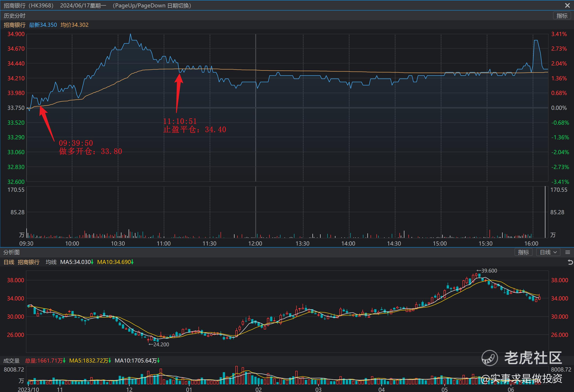Select the 历史分时 panel title
Screen dimensions: 574x392
[15, 16]
